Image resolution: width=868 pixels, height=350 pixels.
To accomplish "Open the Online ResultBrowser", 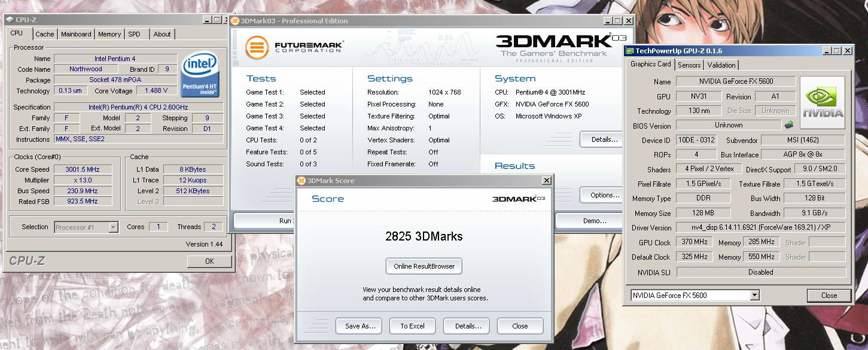I will pos(424,266).
